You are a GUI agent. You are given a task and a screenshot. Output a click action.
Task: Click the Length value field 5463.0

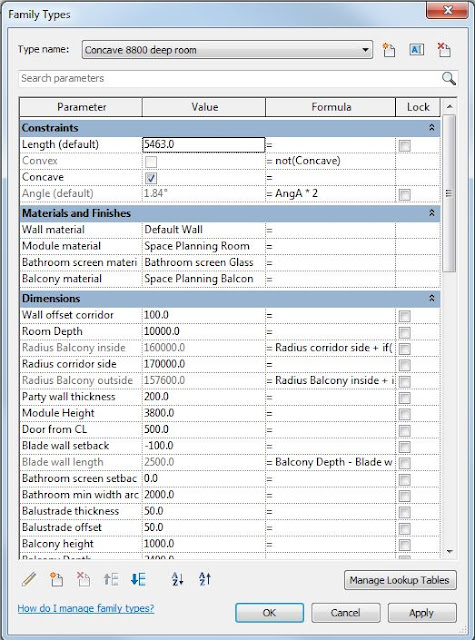coord(204,144)
